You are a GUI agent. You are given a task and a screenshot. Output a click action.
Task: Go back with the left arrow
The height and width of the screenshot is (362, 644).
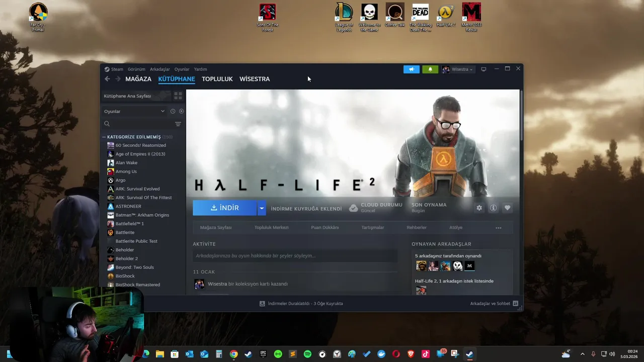pos(107,79)
